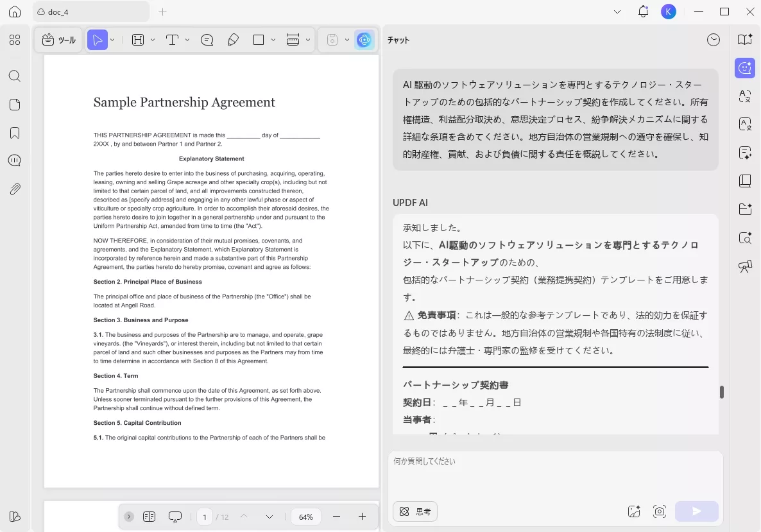
Task: Expand the bottom toolbar arrow
Action: 128,517
